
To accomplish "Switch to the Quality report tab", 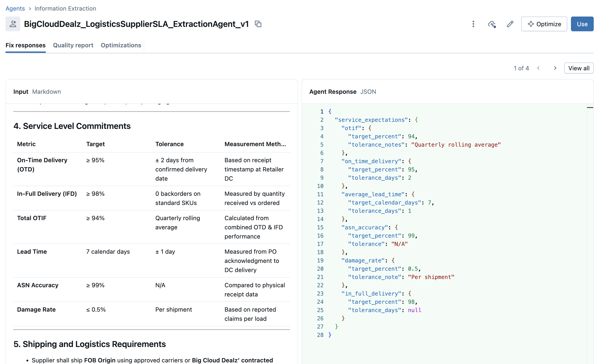I will tap(73, 45).
